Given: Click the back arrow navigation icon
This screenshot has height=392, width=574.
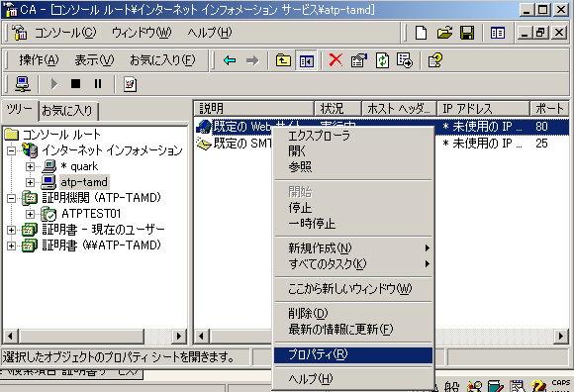Looking at the screenshot, I should pyautogui.click(x=230, y=60).
